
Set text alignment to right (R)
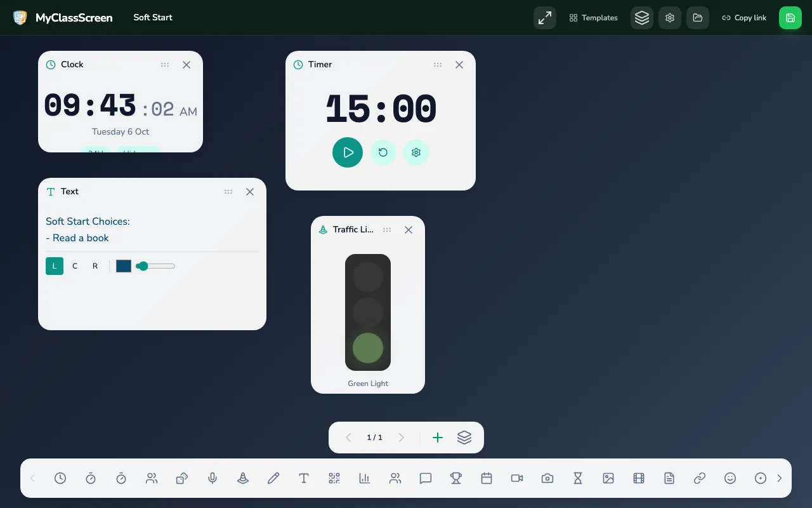coord(95,266)
